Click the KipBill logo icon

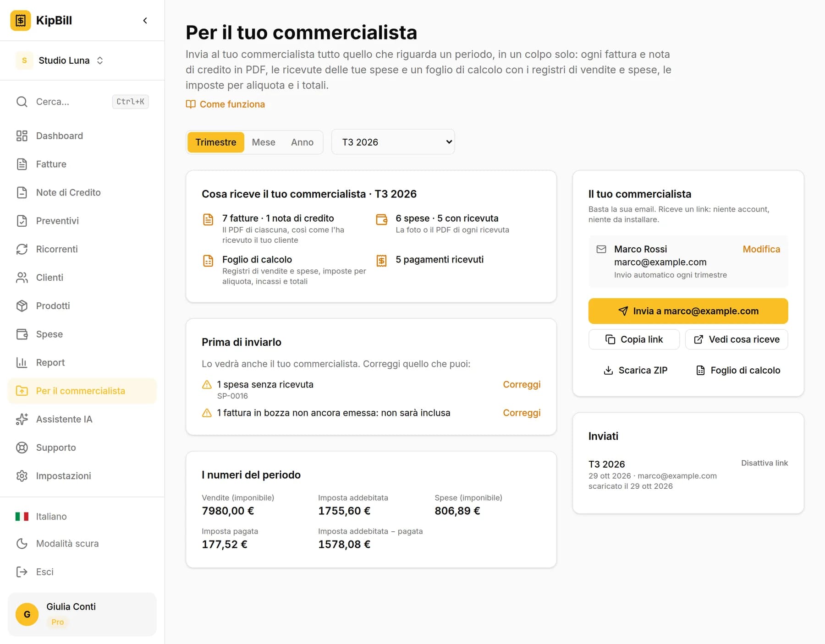[x=21, y=21]
